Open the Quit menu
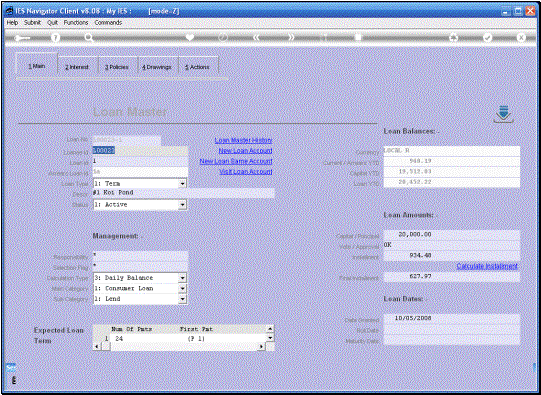 52,22
